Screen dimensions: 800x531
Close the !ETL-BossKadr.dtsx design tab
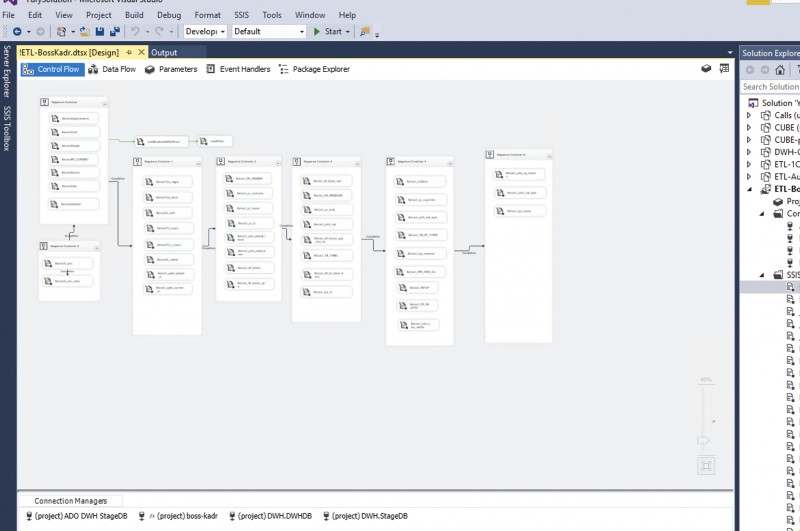[141, 53]
